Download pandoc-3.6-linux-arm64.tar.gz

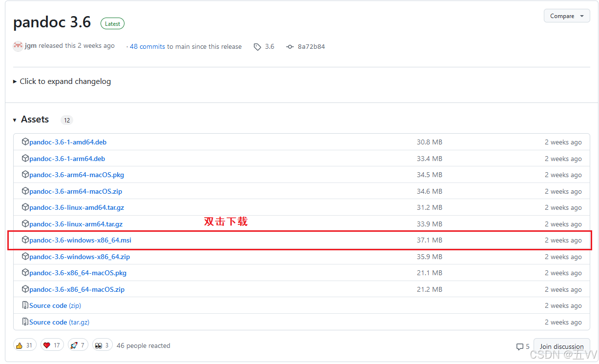(76, 224)
